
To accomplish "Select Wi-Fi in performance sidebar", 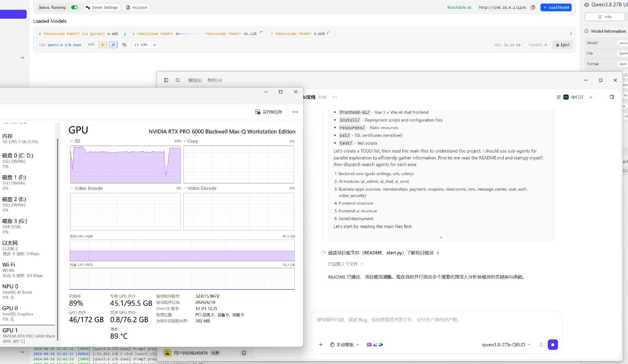I will click(27, 270).
